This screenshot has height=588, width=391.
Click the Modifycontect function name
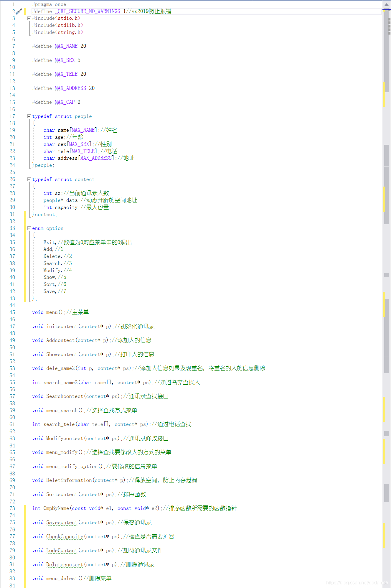coord(65,439)
